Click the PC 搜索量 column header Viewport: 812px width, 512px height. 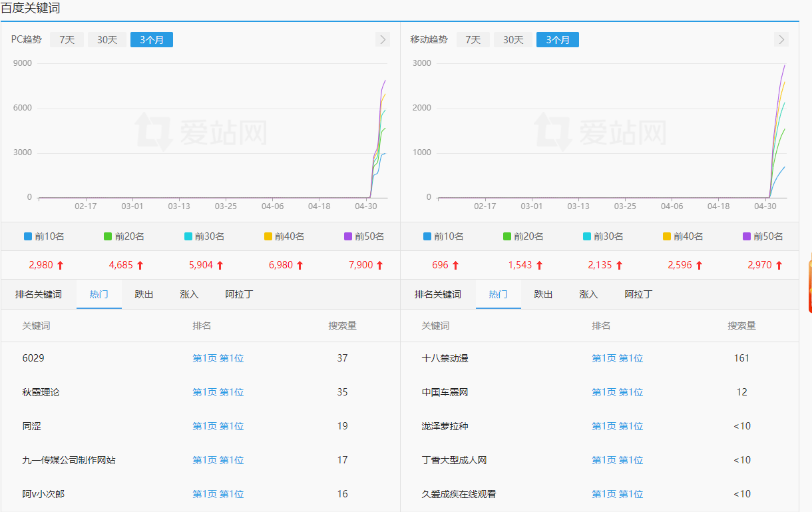point(342,326)
